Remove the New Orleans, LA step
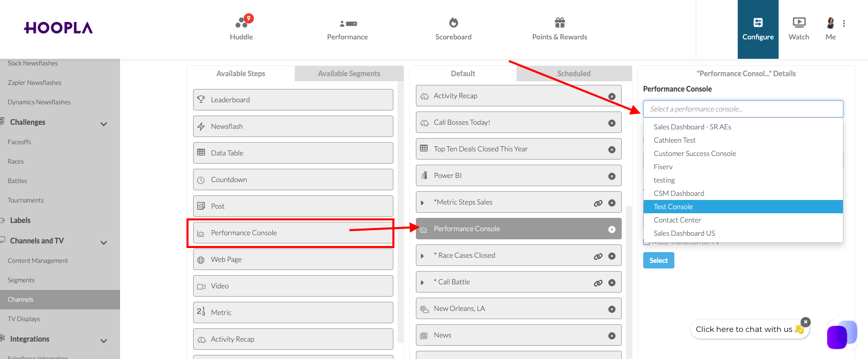The height and width of the screenshot is (359, 868). 612,309
